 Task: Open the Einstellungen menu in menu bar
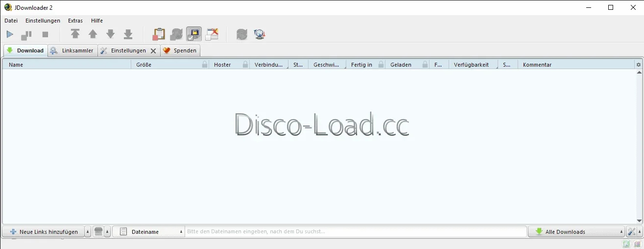(x=43, y=21)
